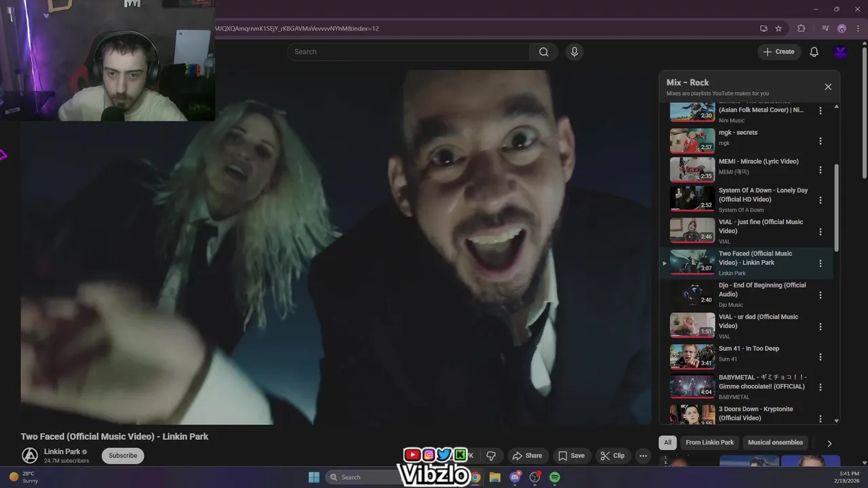
Task: Open options menu for Lonely Day
Action: click(x=820, y=200)
